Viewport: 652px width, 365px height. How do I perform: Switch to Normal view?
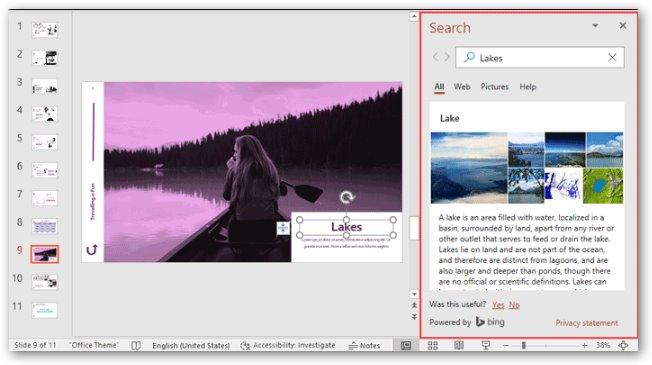[406, 345]
